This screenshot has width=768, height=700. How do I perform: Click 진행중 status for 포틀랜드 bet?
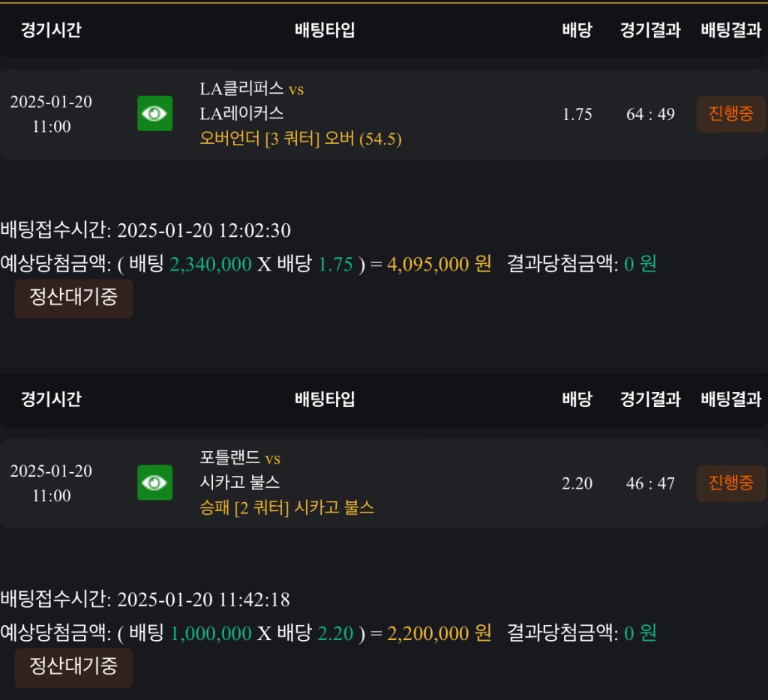(730, 483)
